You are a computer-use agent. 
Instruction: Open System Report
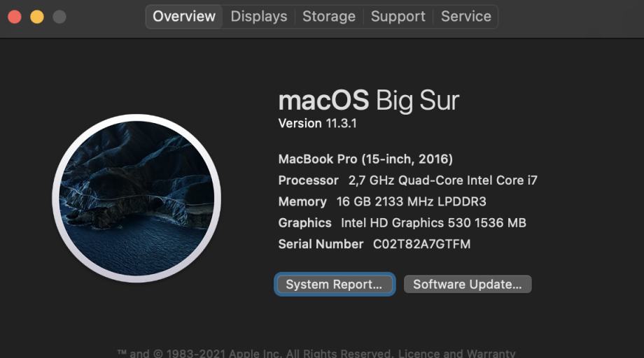coord(335,284)
